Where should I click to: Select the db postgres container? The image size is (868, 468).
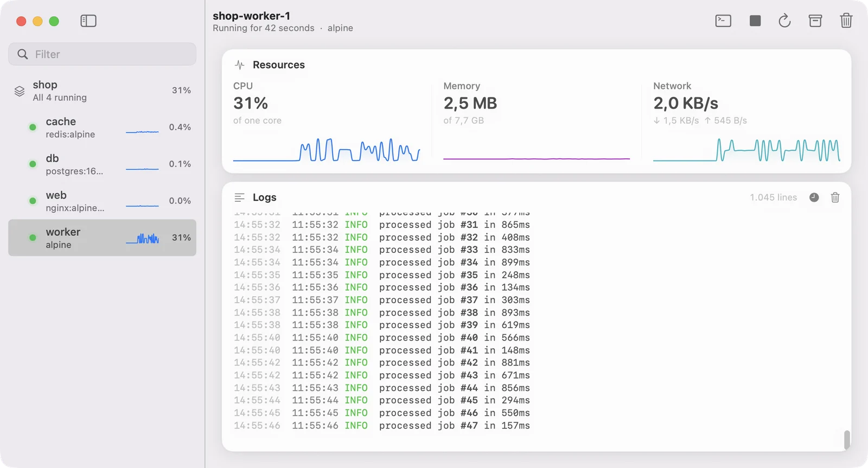(102, 164)
